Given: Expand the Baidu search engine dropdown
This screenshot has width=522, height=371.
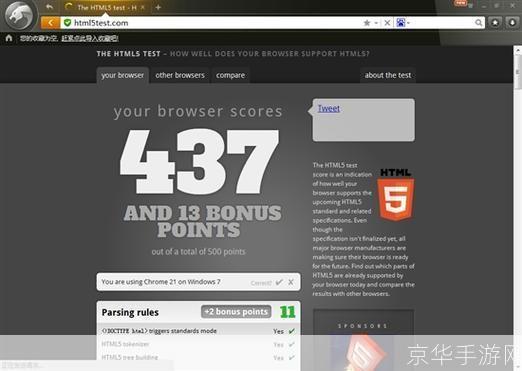Looking at the screenshot, I should [x=403, y=23].
